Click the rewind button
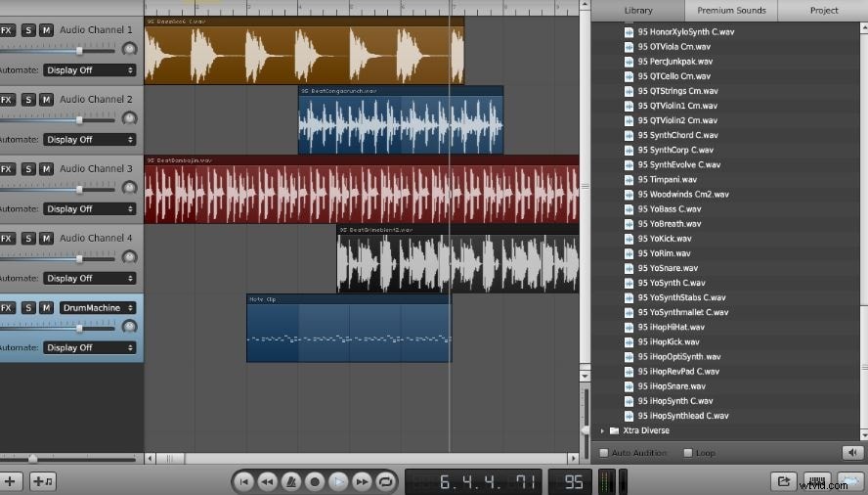Screen dimensions: 868x495 coord(268,481)
